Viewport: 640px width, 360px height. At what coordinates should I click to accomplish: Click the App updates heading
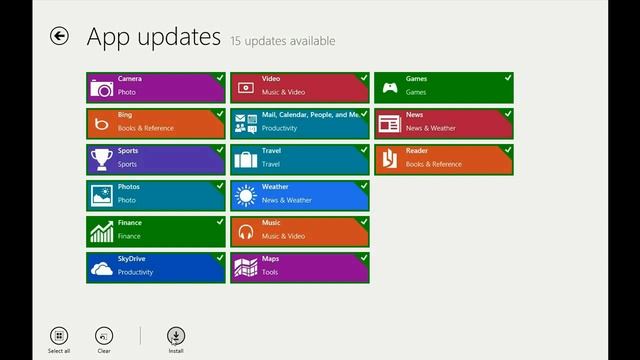tap(153, 37)
